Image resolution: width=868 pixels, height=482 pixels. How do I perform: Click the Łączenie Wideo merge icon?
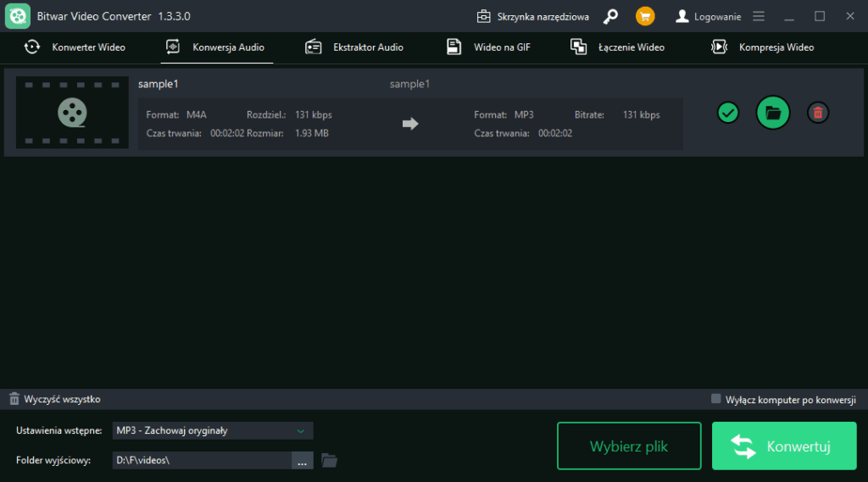pyautogui.click(x=578, y=47)
